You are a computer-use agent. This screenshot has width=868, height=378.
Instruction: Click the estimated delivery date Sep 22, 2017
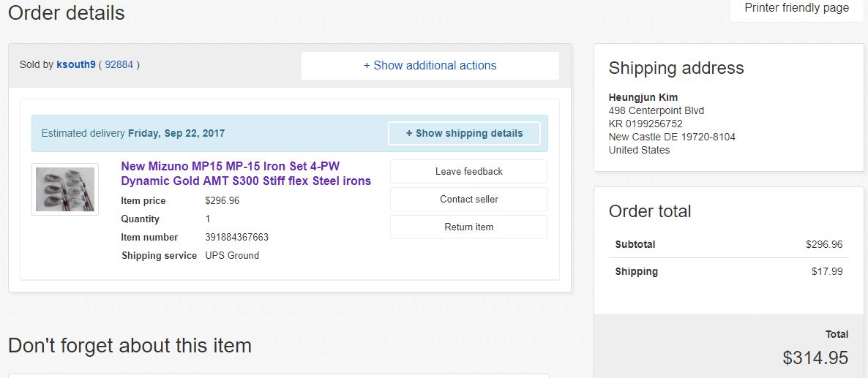tap(176, 134)
